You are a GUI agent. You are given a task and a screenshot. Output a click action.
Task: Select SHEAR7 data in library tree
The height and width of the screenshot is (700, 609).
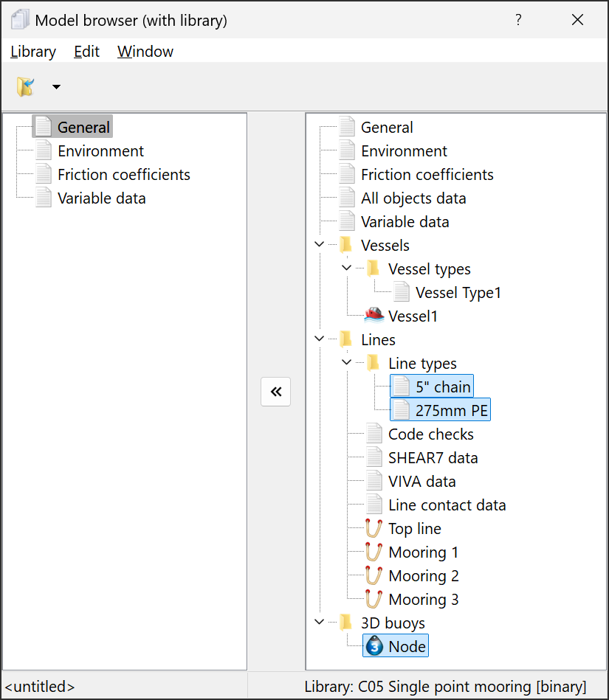pyautogui.click(x=433, y=458)
